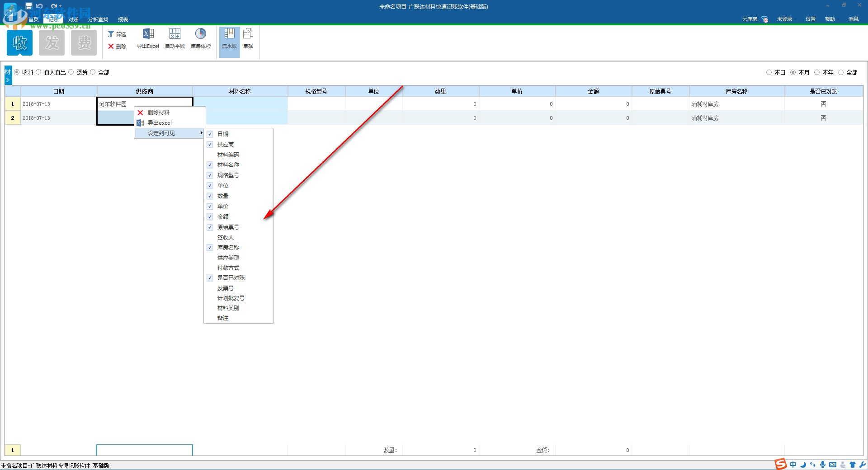
Task: Switch to 单据 voucher view
Action: point(248,39)
